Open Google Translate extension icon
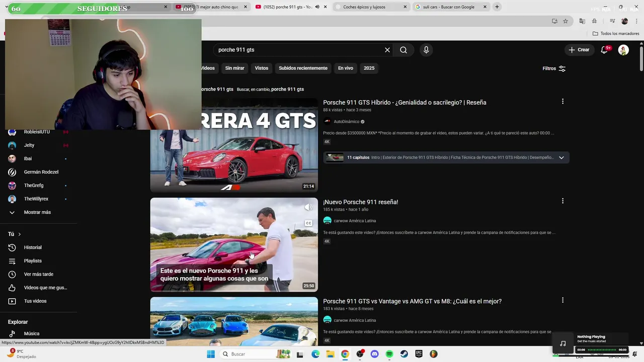This screenshot has width=644, height=362. point(582,21)
